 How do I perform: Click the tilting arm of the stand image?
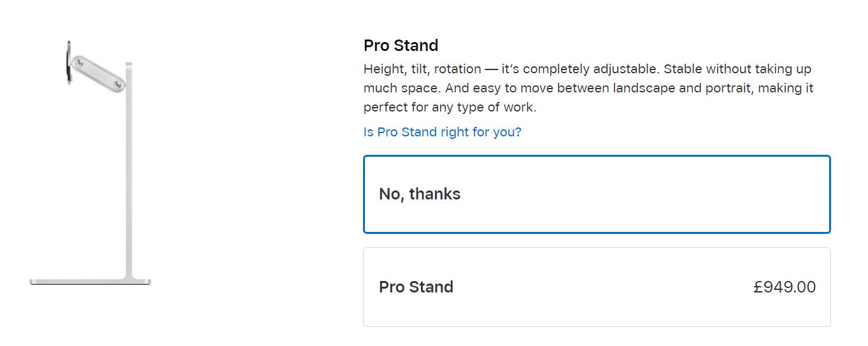point(97,73)
